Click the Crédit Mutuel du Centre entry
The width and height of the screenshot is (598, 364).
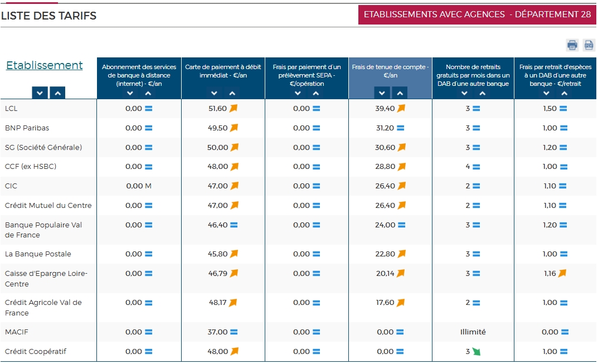[x=48, y=205]
